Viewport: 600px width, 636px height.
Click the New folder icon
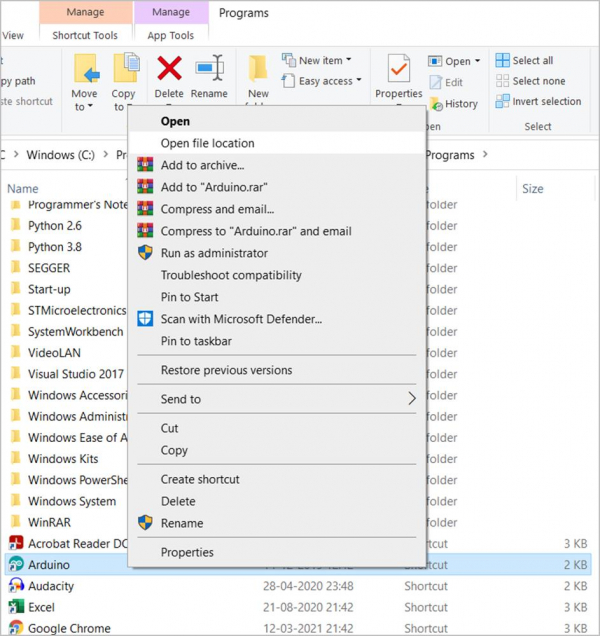(x=258, y=68)
